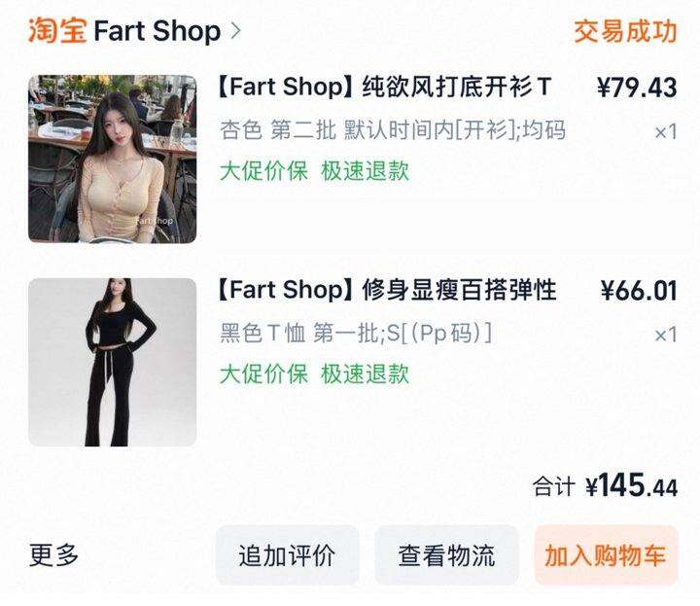Tap first item's 极速退款 tag

[x=366, y=170]
